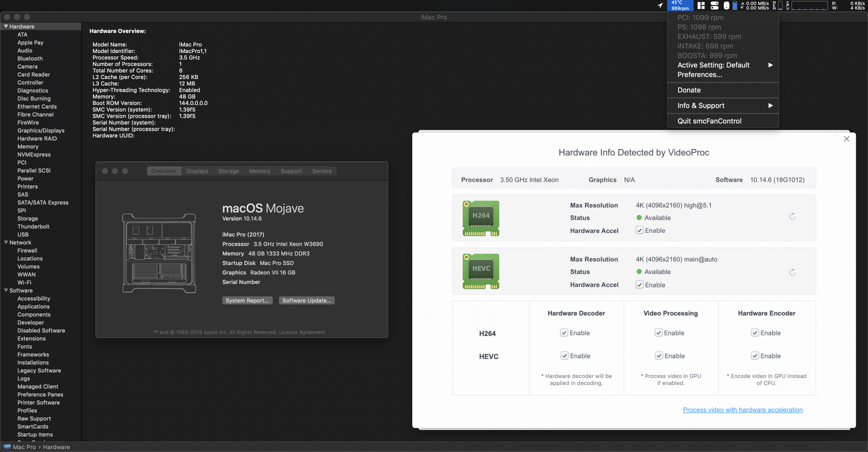Expand the Active Setting: Default submenu
The image size is (868, 452).
pyautogui.click(x=723, y=65)
